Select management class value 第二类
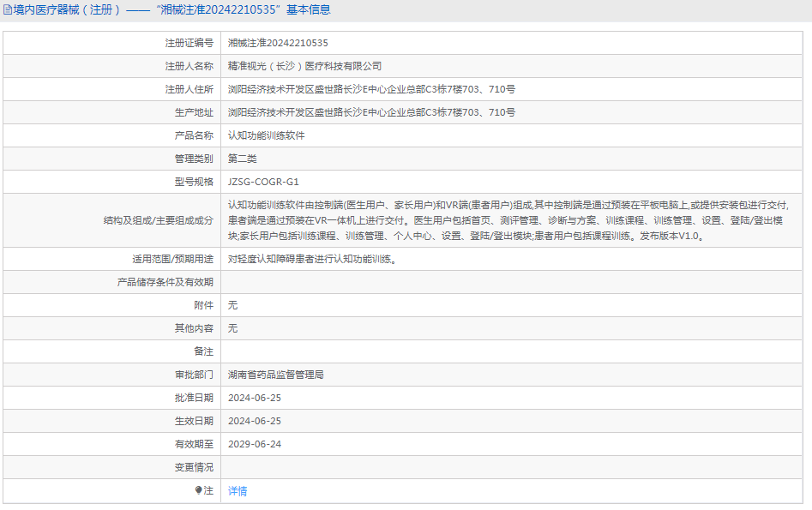 [x=243, y=159]
